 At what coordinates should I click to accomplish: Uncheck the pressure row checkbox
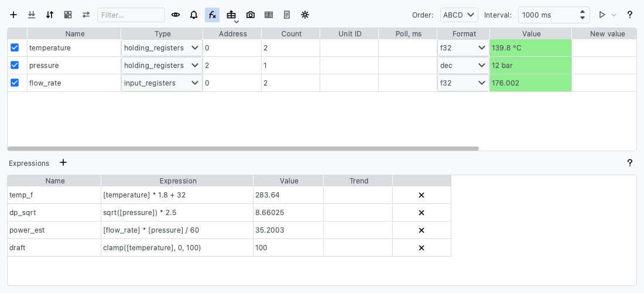point(15,66)
